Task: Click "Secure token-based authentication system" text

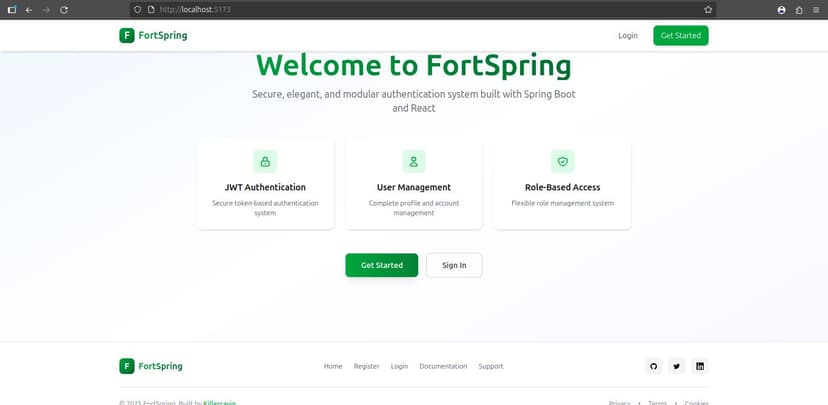Action: [x=265, y=208]
